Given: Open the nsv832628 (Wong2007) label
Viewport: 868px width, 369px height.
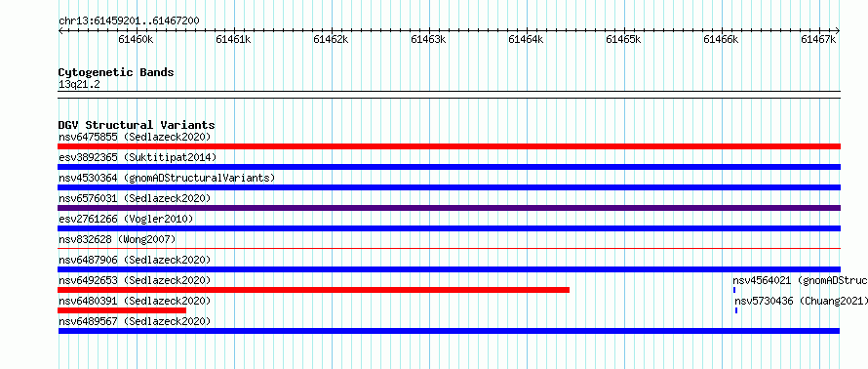Looking at the screenshot, I should [x=117, y=239].
